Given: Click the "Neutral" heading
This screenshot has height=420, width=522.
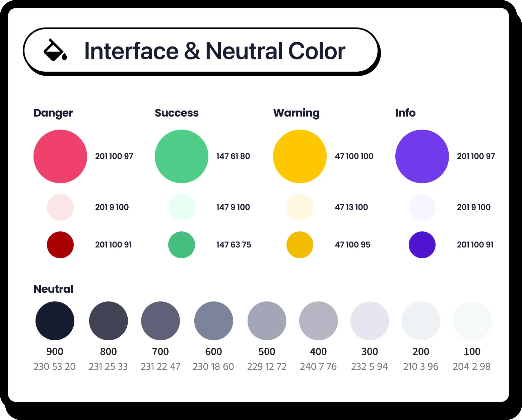Looking at the screenshot, I should [54, 289].
